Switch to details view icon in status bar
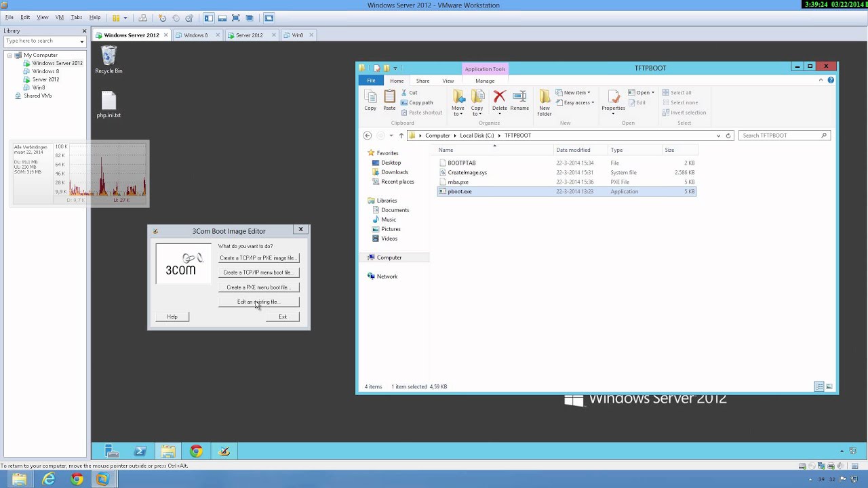The width and height of the screenshot is (868, 488). 819,386
